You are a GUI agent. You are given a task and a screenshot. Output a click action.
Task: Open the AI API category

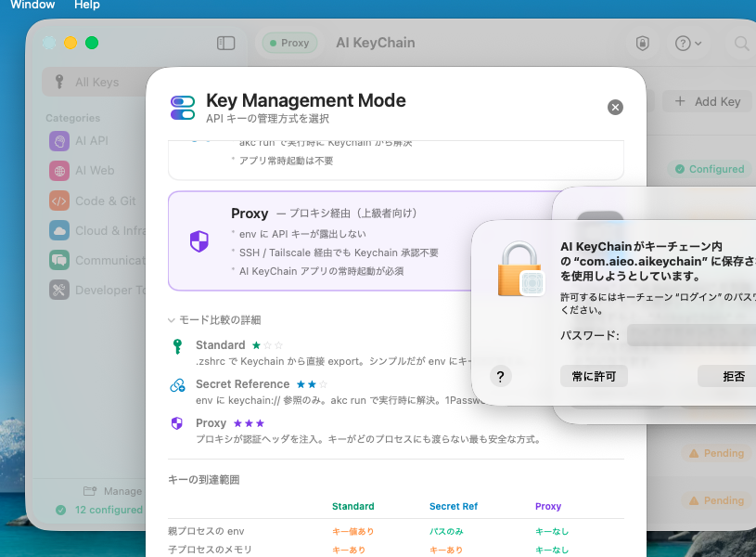[91, 141]
